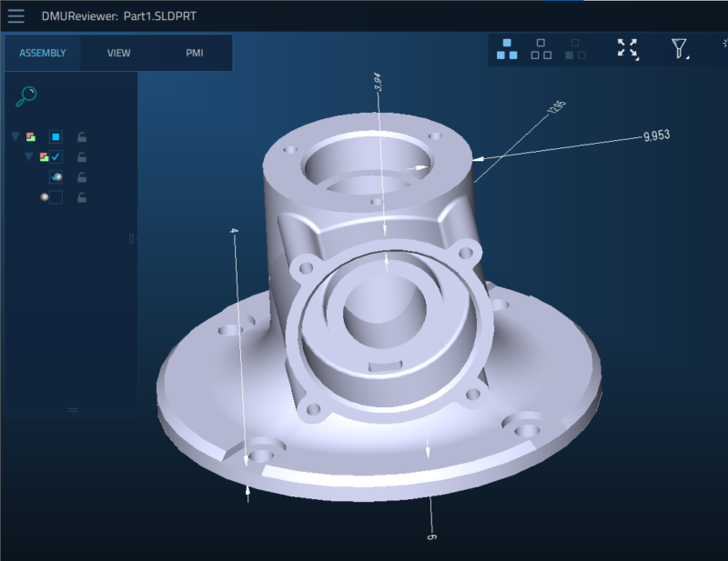Collapse the second-level tree node triangle

(28, 156)
